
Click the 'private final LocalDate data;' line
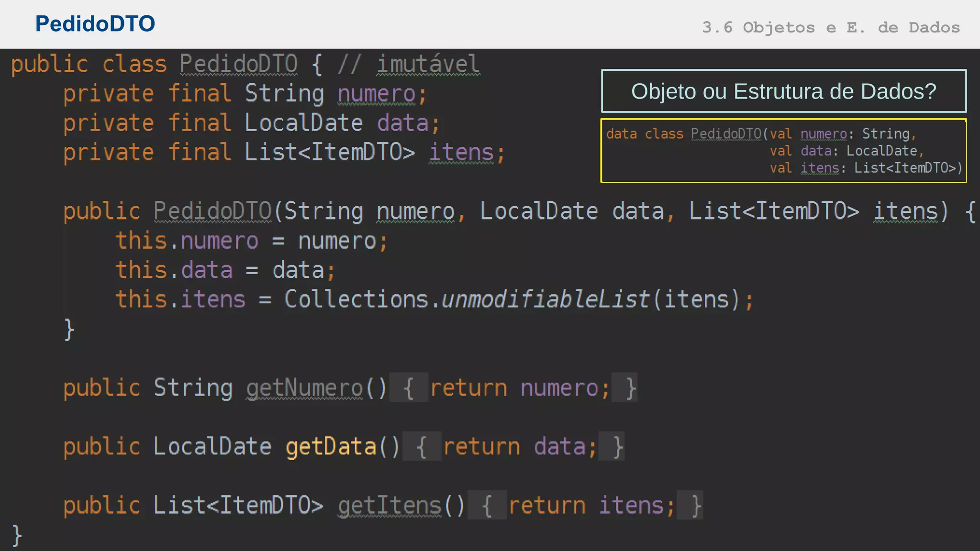(x=251, y=123)
